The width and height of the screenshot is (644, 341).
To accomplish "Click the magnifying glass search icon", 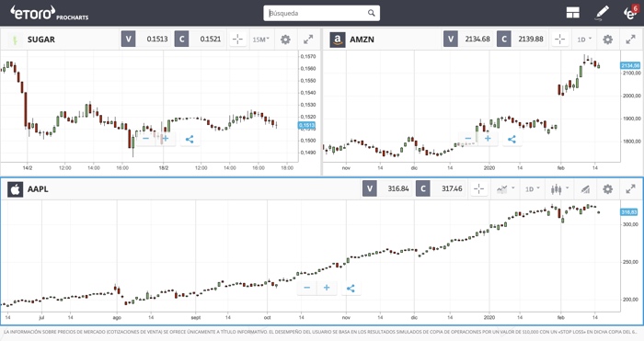I will [x=372, y=13].
